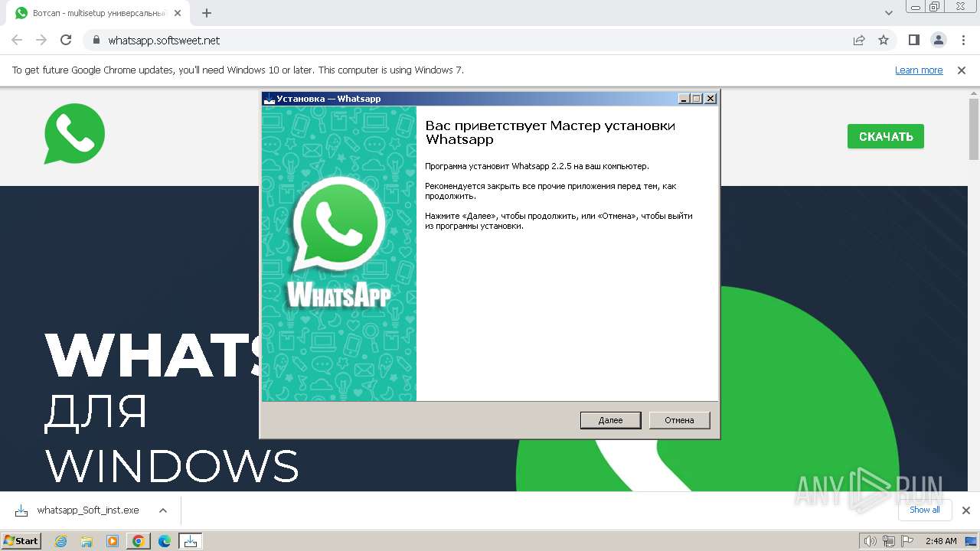
Task: Open Chrome tab search chevron
Action: pyautogui.click(x=889, y=13)
